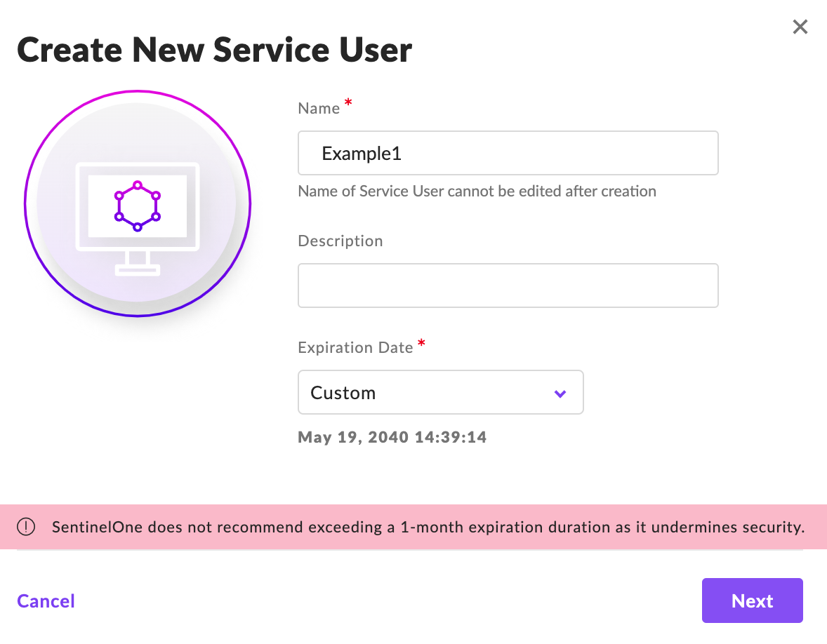Click the chevron on the Expiration Date selector

pos(560,394)
